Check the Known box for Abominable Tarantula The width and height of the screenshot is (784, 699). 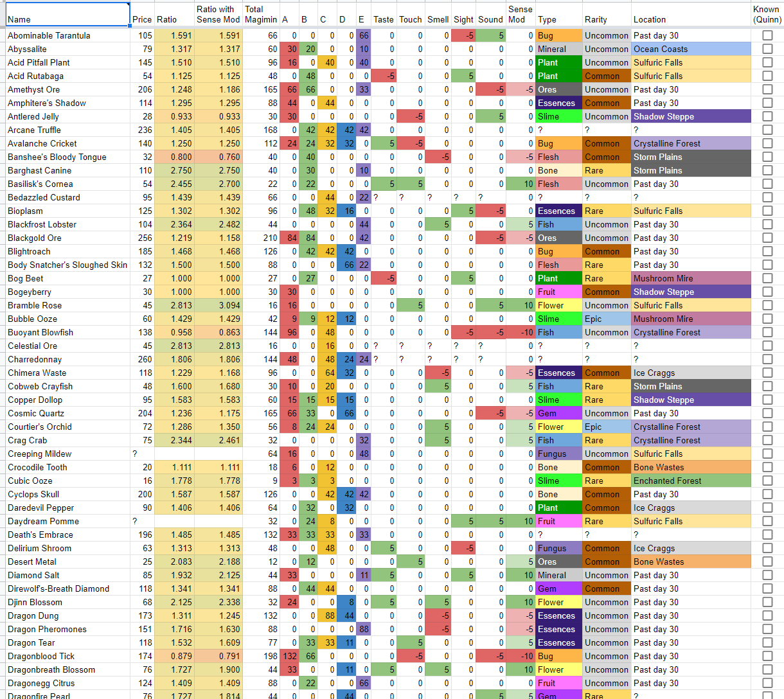tap(767, 35)
